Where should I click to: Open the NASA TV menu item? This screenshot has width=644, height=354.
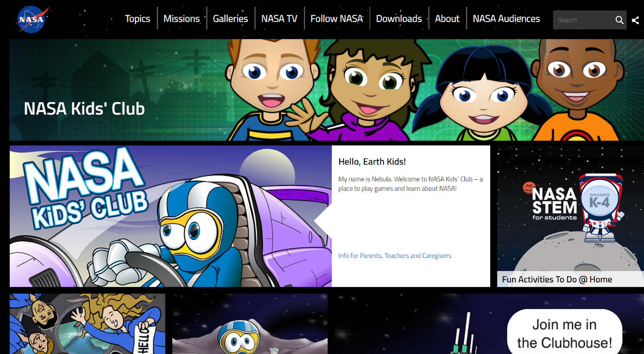[x=279, y=19]
